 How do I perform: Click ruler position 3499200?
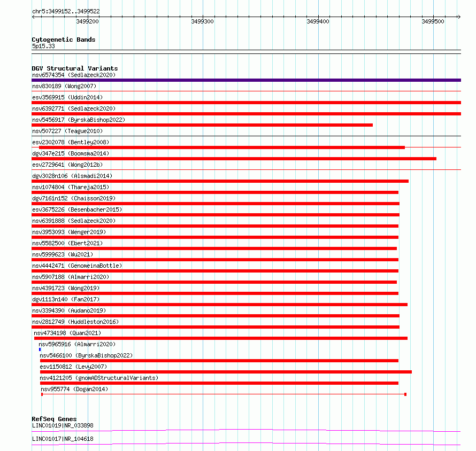87,21
